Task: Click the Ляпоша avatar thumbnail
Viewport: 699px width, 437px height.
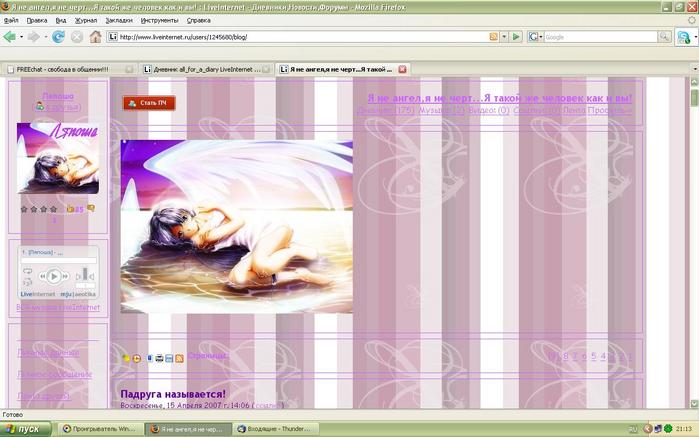Action: (58, 158)
